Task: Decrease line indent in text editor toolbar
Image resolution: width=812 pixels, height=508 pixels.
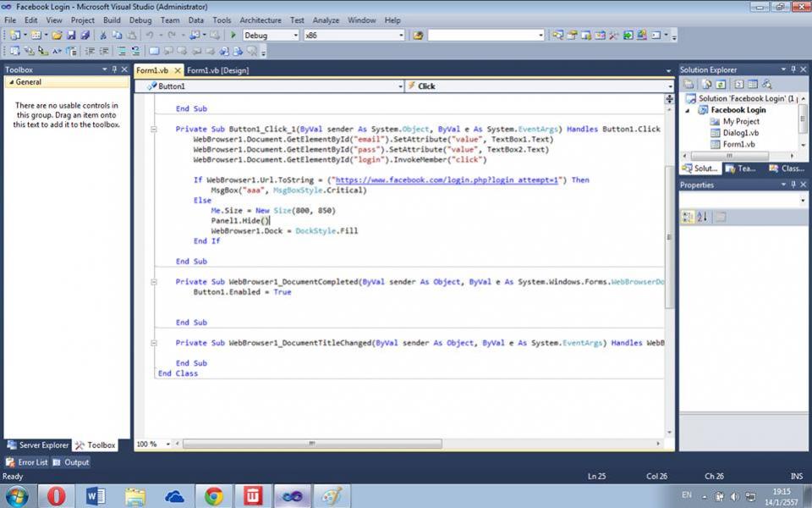Action: pyautogui.click(x=90, y=51)
